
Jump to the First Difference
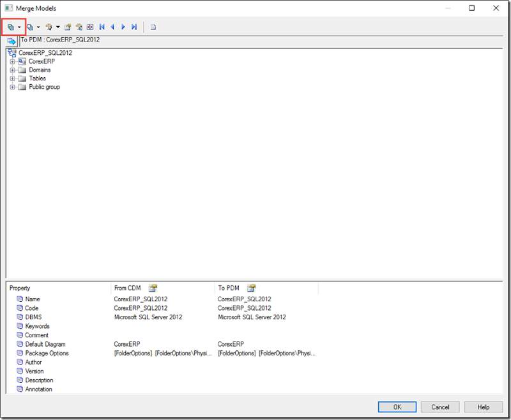[102, 27]
